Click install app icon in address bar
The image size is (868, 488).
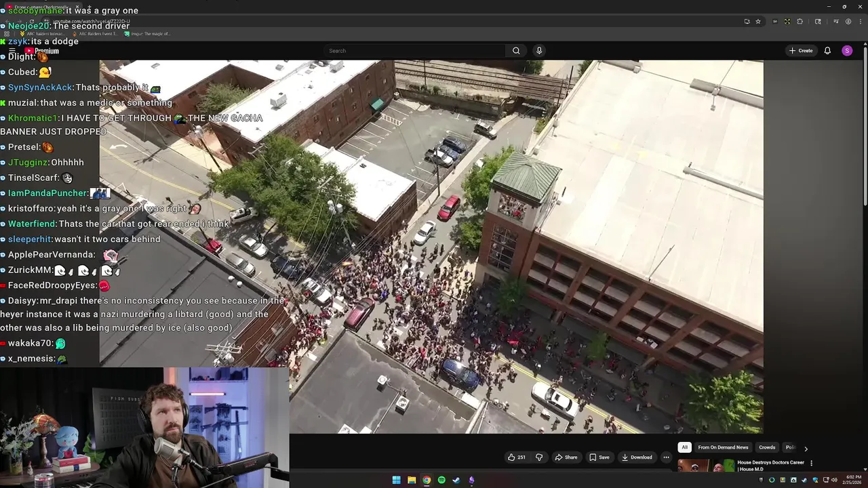[747, 22]
